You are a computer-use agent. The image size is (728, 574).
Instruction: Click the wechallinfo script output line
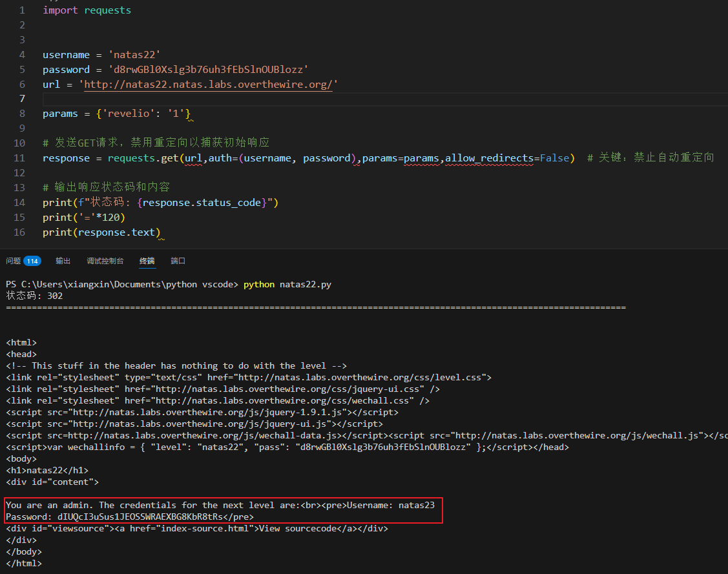pos(287,447)
